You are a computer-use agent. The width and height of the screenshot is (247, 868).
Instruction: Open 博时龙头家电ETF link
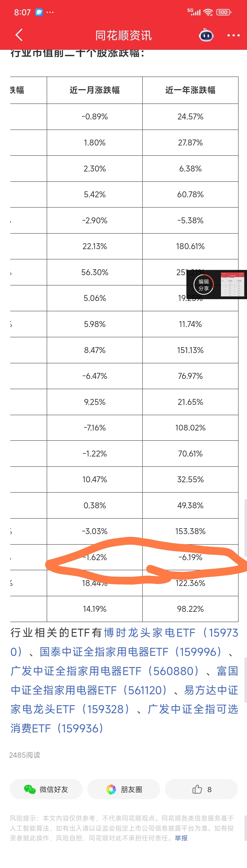[150, 633]
